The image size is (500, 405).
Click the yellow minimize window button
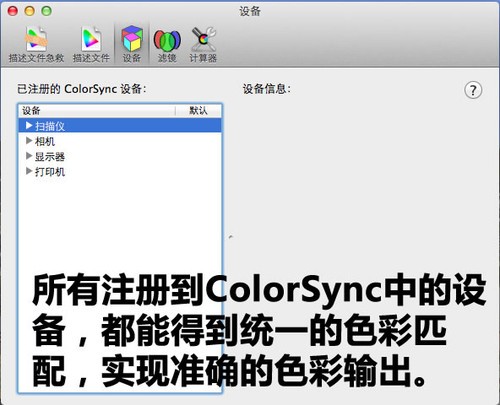(x=30, y=11)
